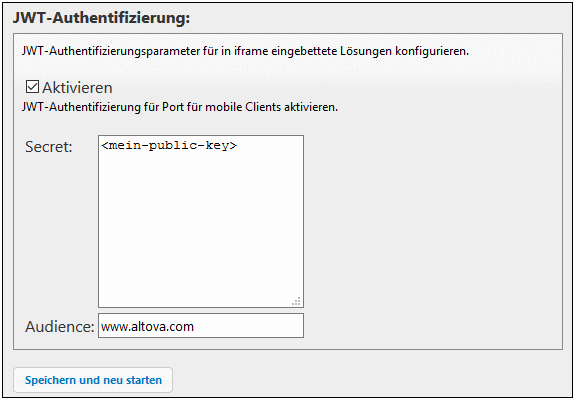Click the <mein-public-key> text in Secret
This screenshot has height=400, width=575.
click(169, 146)
